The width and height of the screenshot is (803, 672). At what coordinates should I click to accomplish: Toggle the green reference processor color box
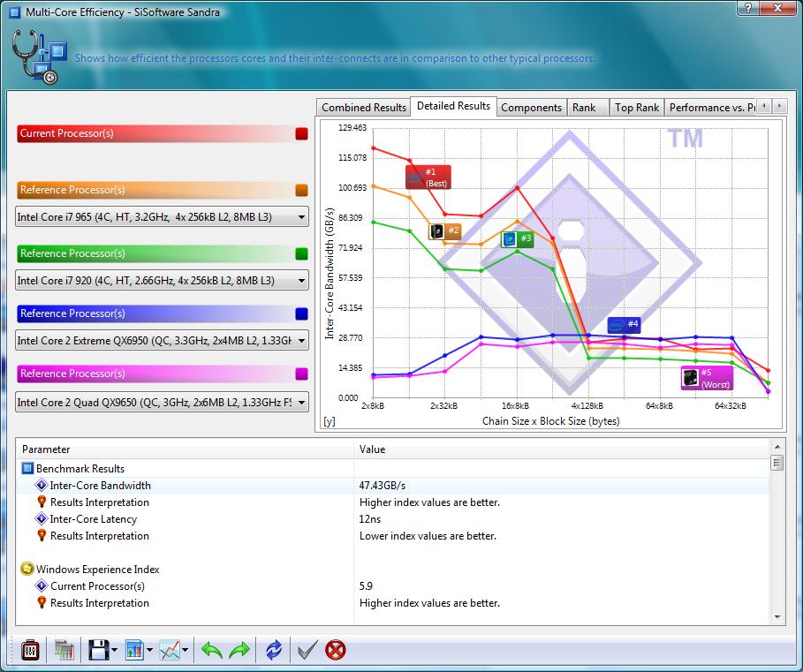301,253
